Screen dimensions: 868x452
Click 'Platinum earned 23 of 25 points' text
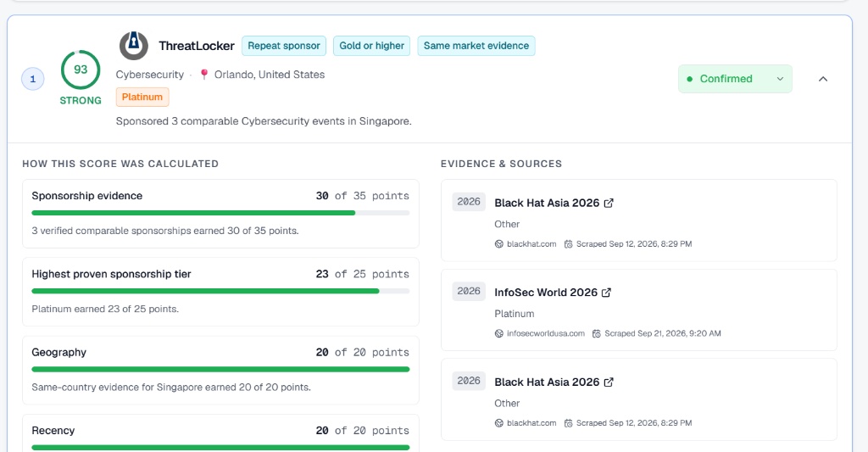tap(105, 309)
